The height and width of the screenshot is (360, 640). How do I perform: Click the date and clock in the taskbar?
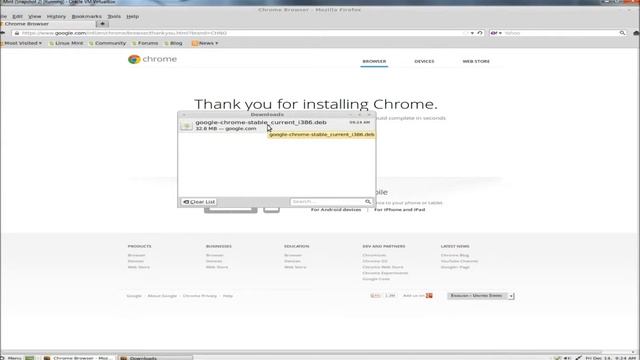click(x=611, y=358)
